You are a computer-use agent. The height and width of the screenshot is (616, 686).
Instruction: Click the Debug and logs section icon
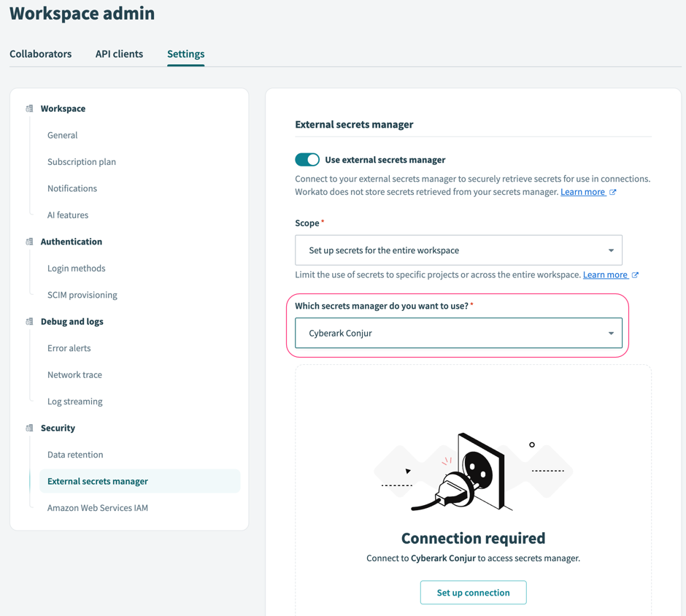[29, 321]
